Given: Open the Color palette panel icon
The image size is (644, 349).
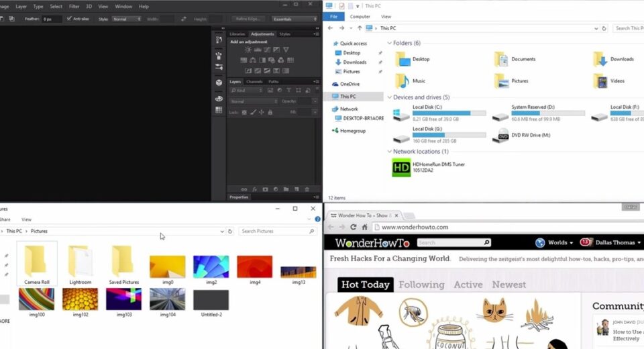Looking at the screenshot, I should point(219,99).
